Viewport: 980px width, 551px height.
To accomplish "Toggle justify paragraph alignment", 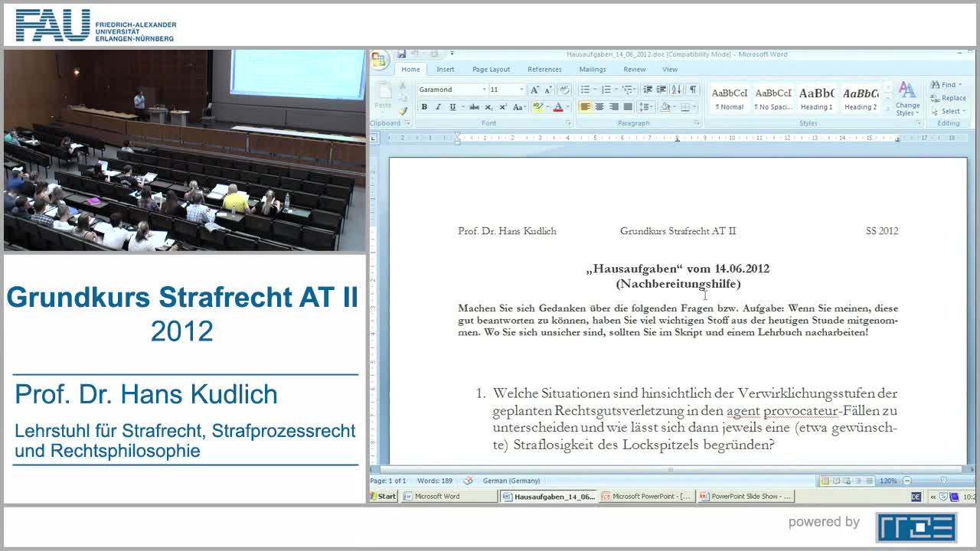I will pos(627,107).
